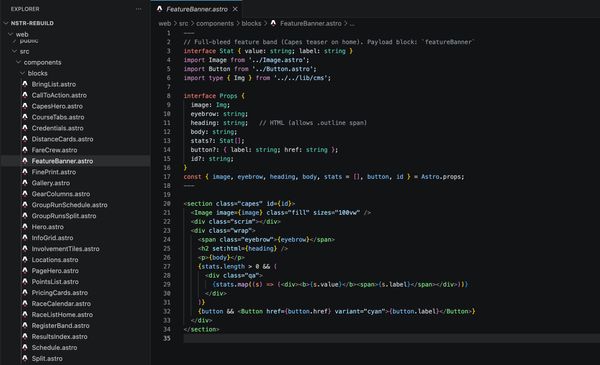Click the Astro icon beside Locations.astro
This screenshot has height=365, width=600.
[x=25, y=259]
